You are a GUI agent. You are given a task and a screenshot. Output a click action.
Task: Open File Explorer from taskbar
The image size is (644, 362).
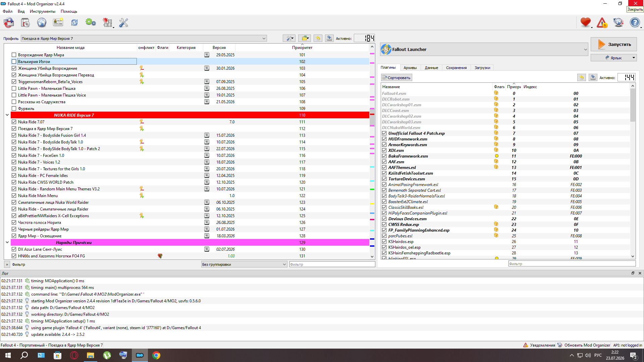pyautogui.click(x=91, y=355)
